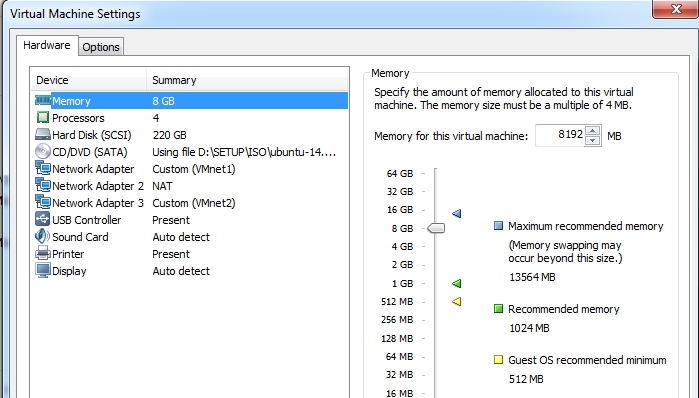Viewport: 699px width, 398px height.
Task: Select the Hard Disk (SCSI) row
Action: click(190, 135)
